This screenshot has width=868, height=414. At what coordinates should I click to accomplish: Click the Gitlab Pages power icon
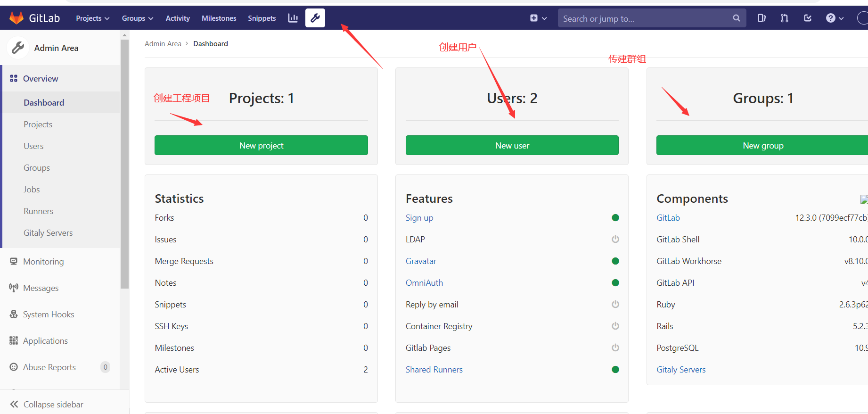tap(615, 348)
